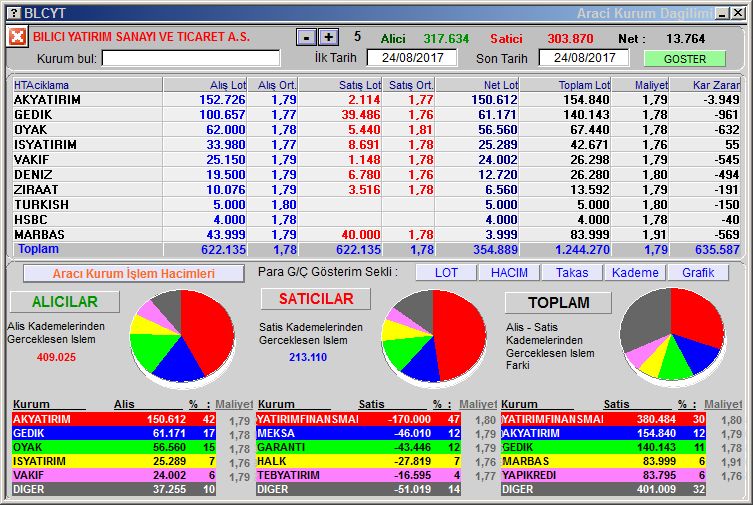This screenshot has height=505, width=753.
Task: Click the Toplam totals row label
Action: [38, 249]
